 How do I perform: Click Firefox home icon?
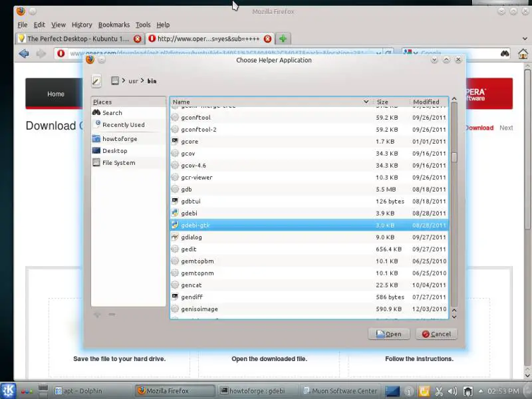coord(523,54)
